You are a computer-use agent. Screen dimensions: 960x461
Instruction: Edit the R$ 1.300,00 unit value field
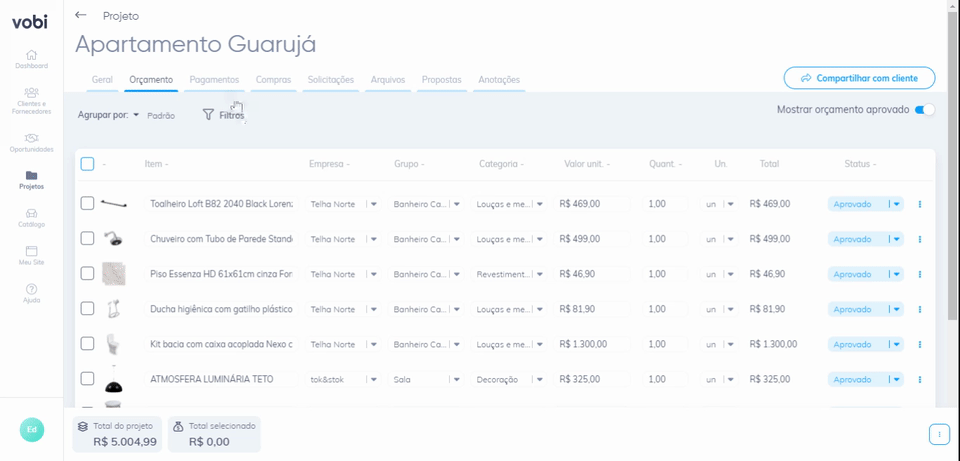pos(592,344)
